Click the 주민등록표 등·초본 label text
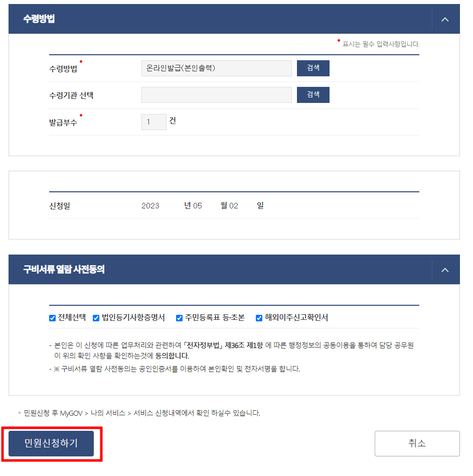The image size is (473, 476). (215, 317)
